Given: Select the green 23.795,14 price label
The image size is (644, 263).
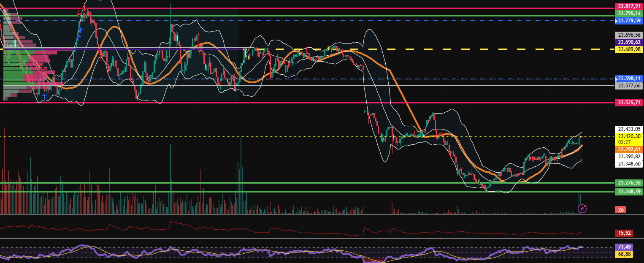Looking at the screenshot, I should point(629,14).
